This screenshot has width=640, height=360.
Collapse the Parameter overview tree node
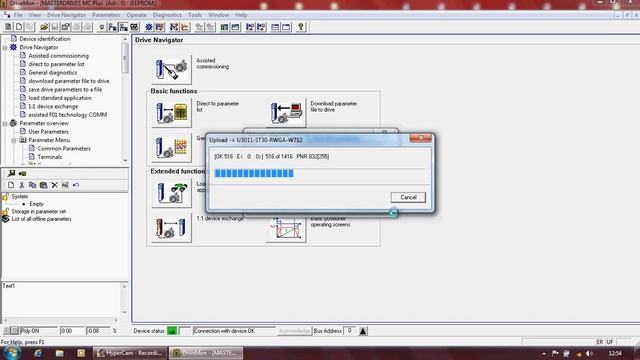(x=5, y=123)
